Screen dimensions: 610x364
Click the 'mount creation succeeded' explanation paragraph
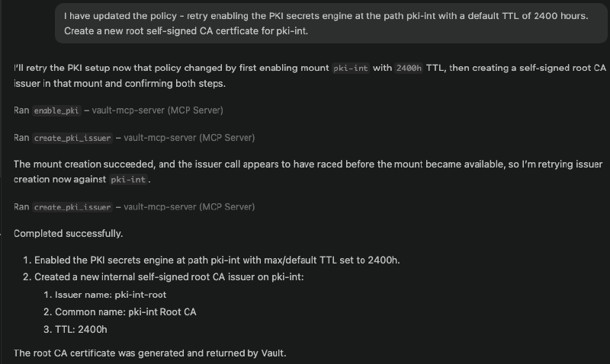[x=305, y=171]
